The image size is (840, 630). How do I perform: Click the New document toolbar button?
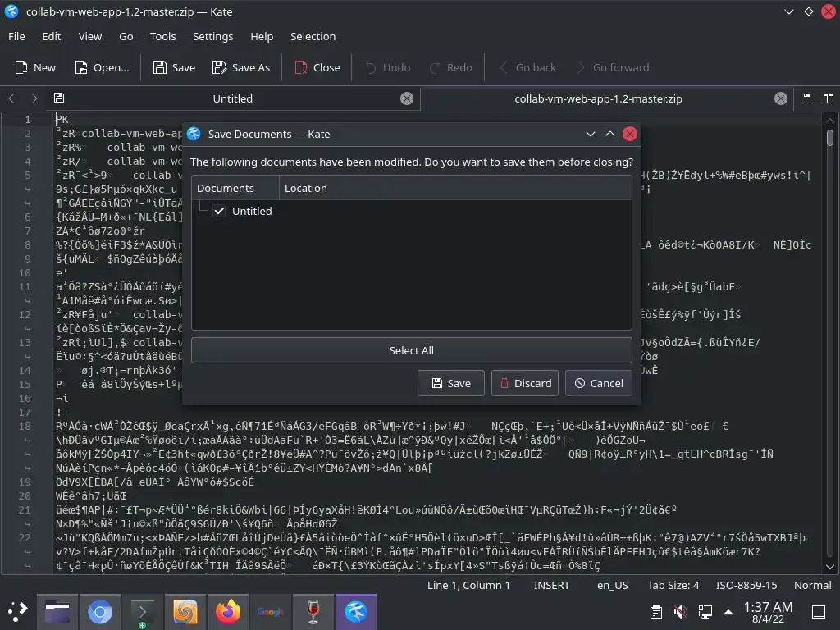35,67
